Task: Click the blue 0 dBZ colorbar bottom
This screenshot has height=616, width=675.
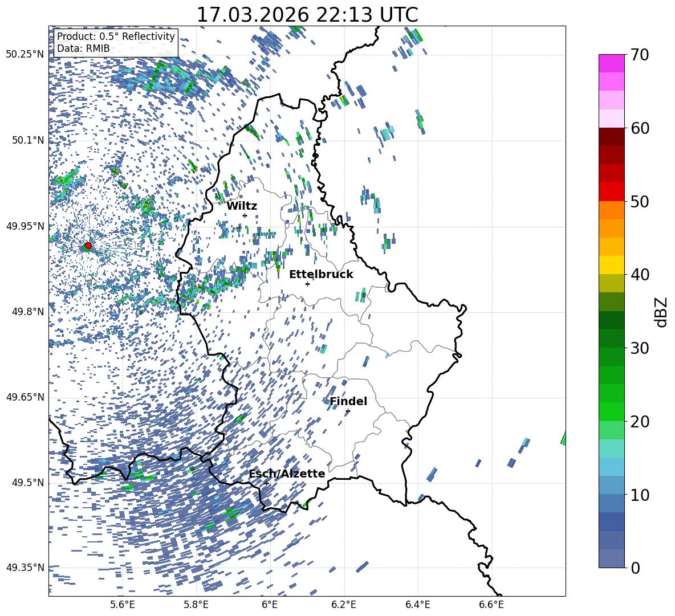Action: (x=612, y=558)
